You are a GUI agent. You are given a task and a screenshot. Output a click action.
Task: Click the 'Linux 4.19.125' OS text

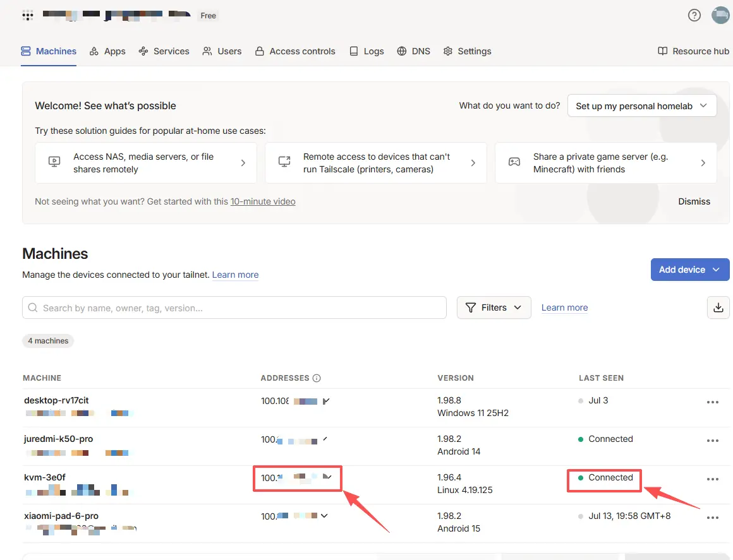pyautogui.click(x=465, y=491)
